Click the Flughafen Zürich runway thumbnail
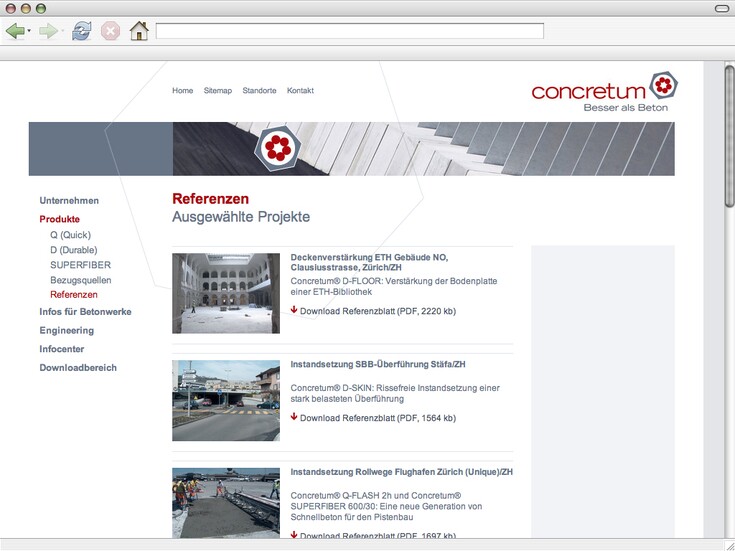This screenshot has width=735, height=551. 226,503
